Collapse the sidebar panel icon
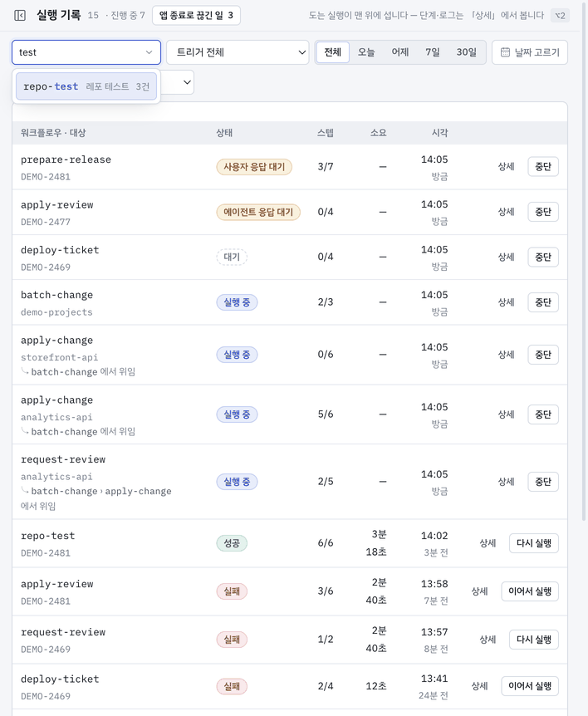This screenshot has height=716, width=588. tap(20, 16)
